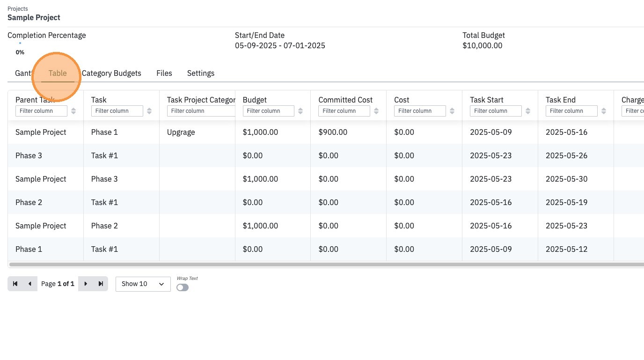Sort by Task End column arrows

click(x=604, y=111)
